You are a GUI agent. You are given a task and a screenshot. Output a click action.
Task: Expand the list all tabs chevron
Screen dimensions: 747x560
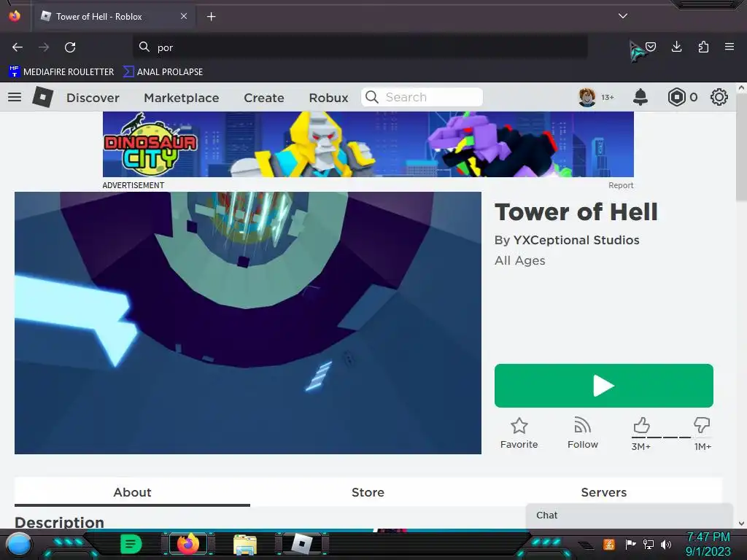click(x=623, y=16)
